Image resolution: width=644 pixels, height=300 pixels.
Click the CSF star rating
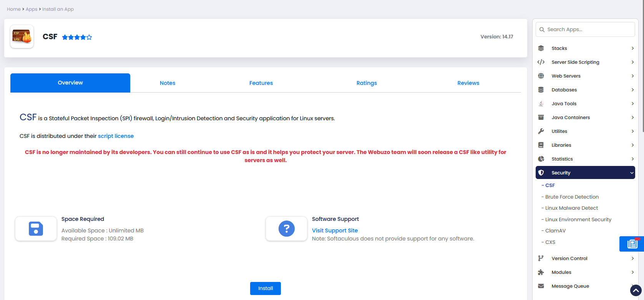pos(77,37)
